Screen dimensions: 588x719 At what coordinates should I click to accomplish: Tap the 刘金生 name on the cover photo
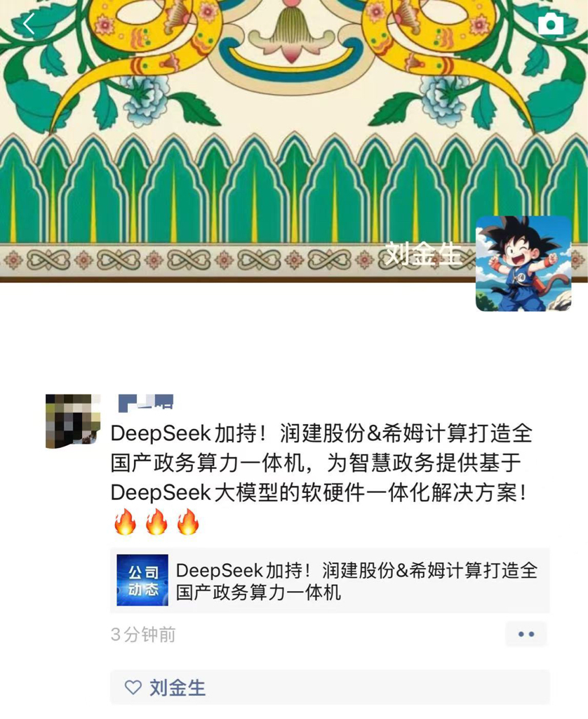422,253
